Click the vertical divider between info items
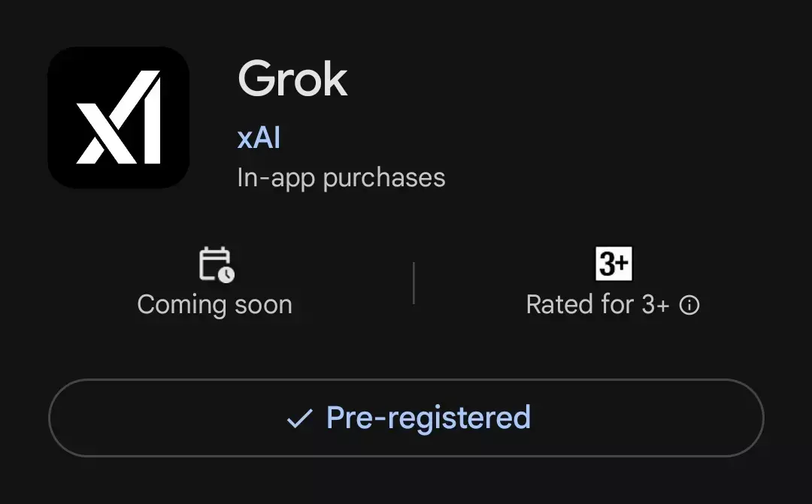This screenshot has height=504, width=812. pos(414,283)
